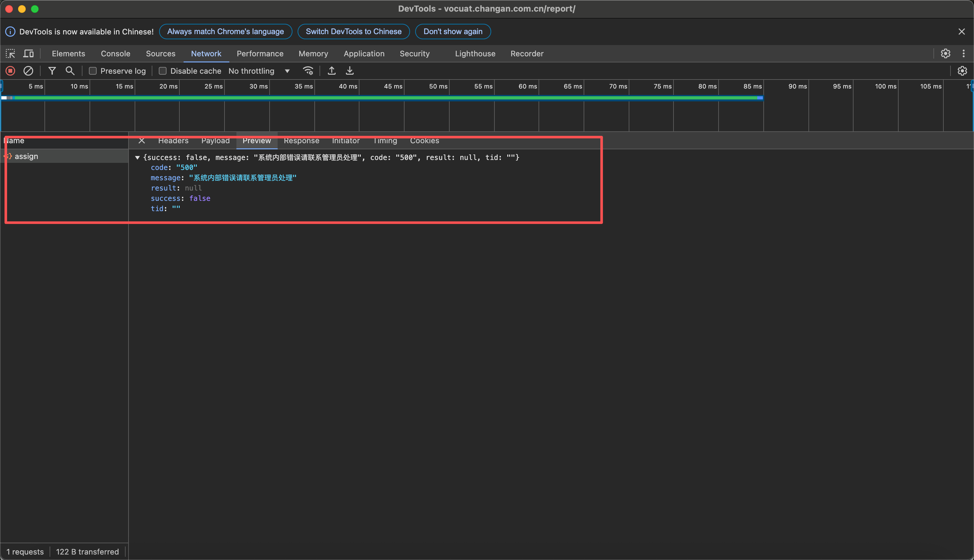Stop recording network log

(x=10, y=71)
